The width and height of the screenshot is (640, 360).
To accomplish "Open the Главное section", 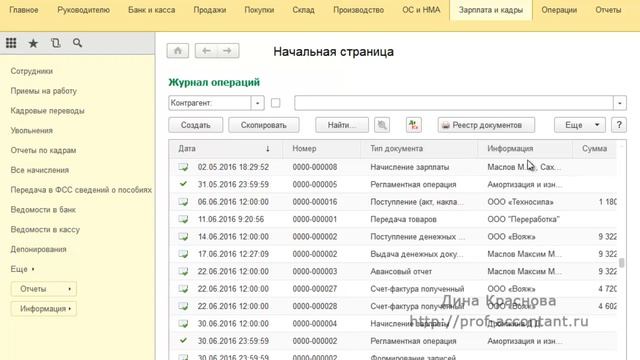I will [24, 10].
